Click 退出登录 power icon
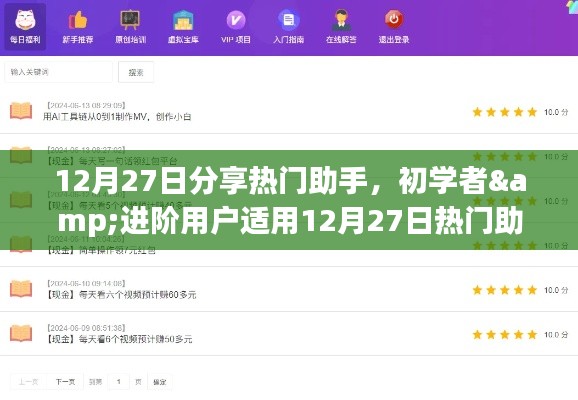Image resolution: width=578 pixels, height=400 pixels. click(394, 19)
